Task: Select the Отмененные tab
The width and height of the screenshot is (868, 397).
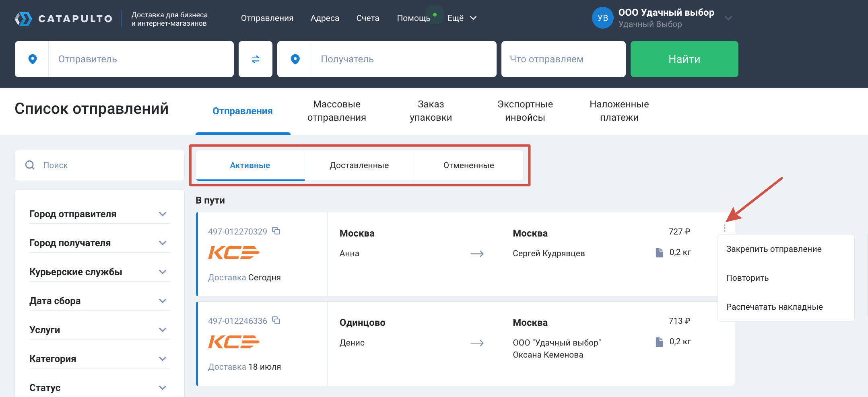Action: [469, 165]
